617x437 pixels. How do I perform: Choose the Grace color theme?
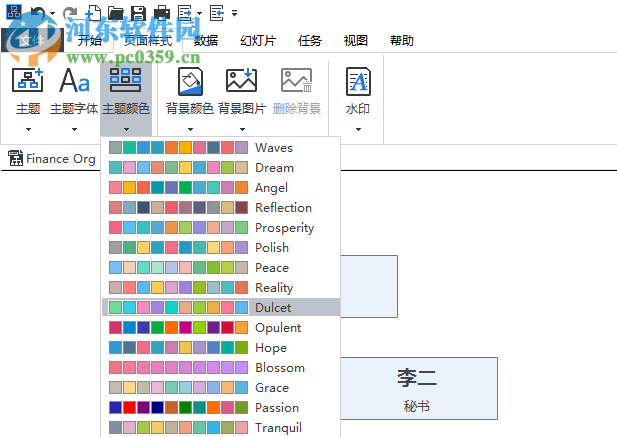[x=221, y=387]
